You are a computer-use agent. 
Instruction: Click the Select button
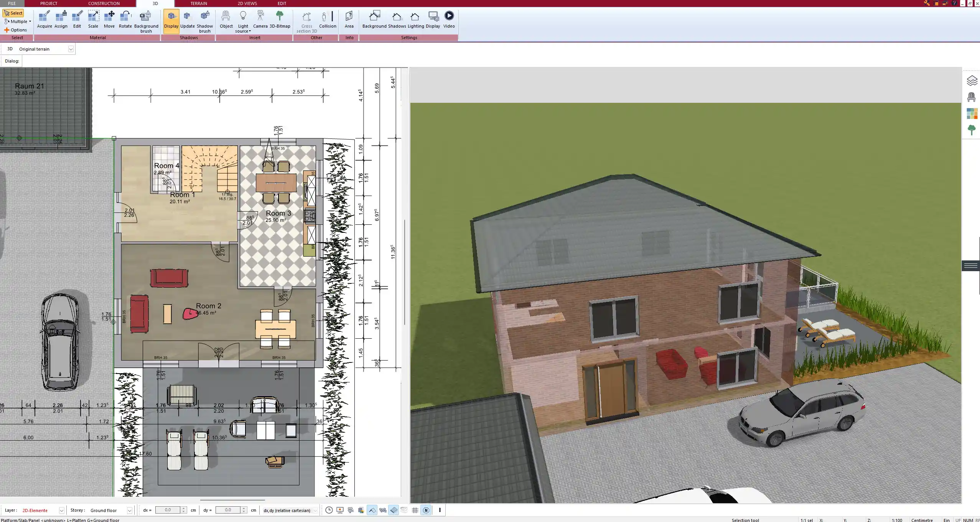(13, 13)
